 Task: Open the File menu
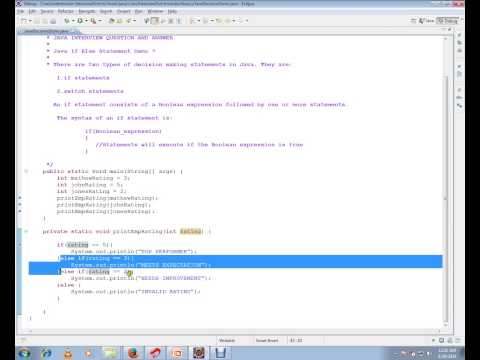pos(21,11)
